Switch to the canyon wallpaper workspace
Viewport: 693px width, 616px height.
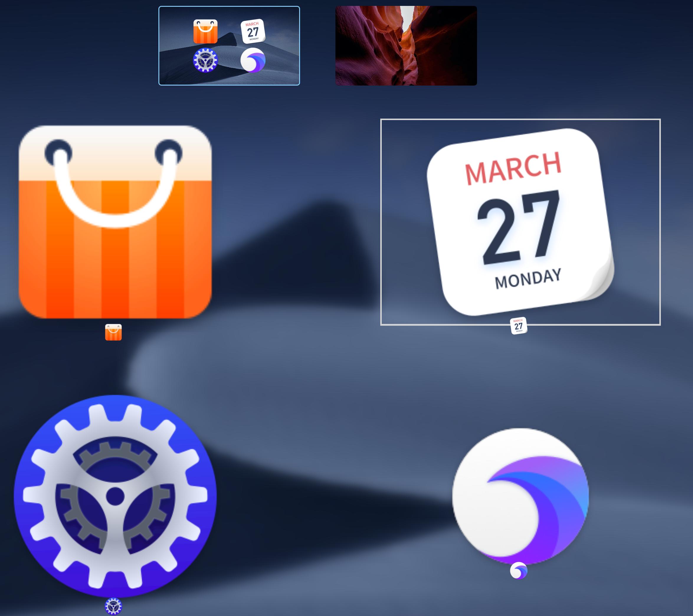pos(406,45)
